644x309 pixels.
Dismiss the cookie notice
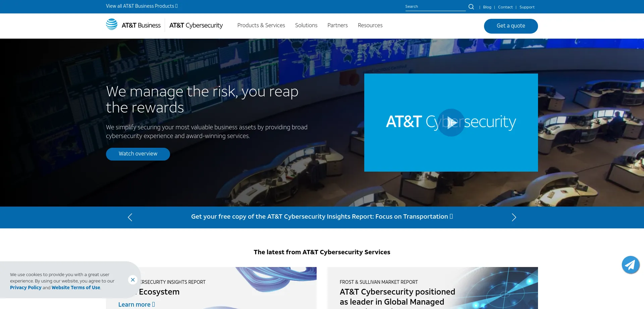coord(133,280)
